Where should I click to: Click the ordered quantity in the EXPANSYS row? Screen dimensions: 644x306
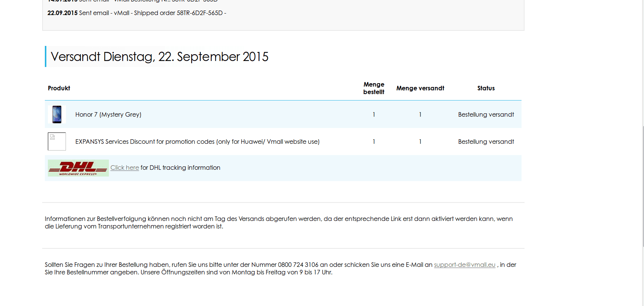(374, 142)
